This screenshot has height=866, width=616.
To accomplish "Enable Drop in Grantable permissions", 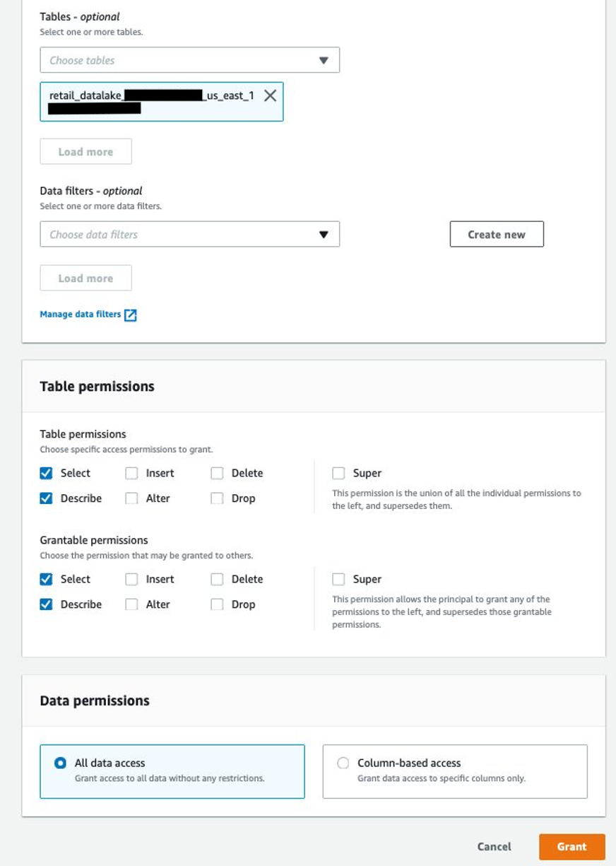I will (217, 604).
